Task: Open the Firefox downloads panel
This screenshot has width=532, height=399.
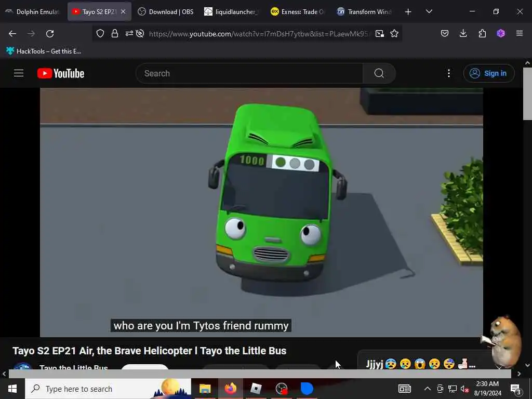Action: 463,33
